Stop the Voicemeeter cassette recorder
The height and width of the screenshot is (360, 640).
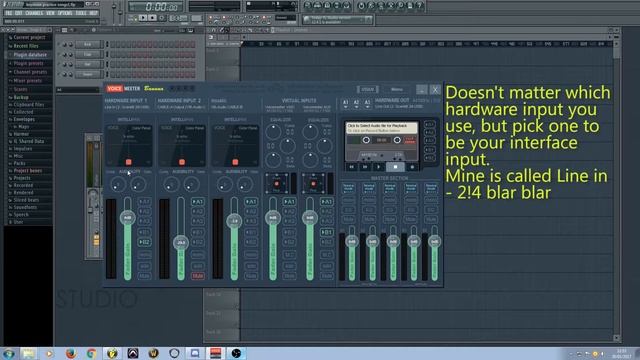point(395,167)
